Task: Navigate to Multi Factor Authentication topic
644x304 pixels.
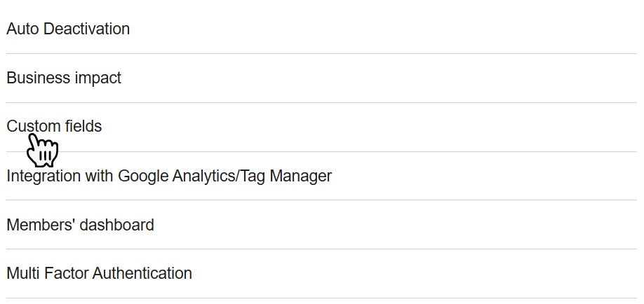Action: pos(99,273)
